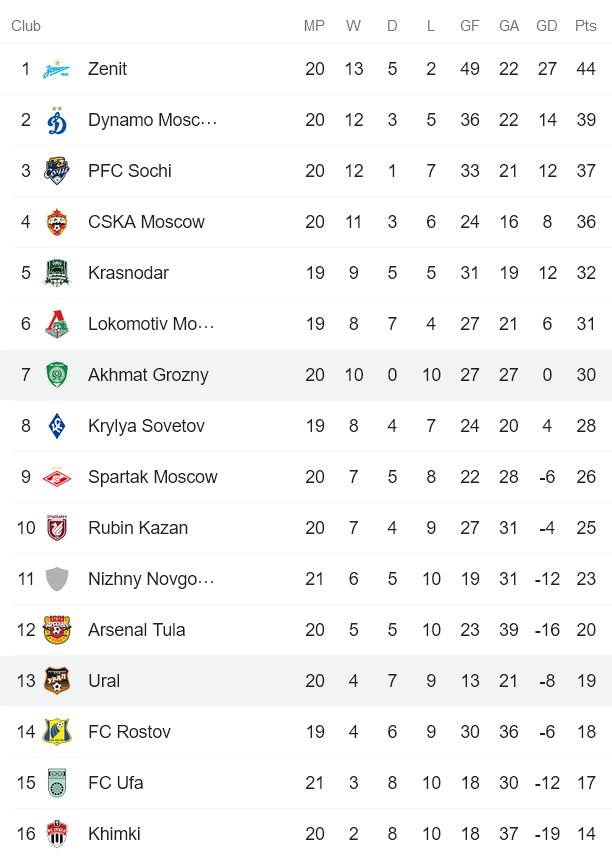Click the Dynamo Moscow club logo
Image resolution: width=612 pixels, height=863 pixels.
click(x=59, y=120)
